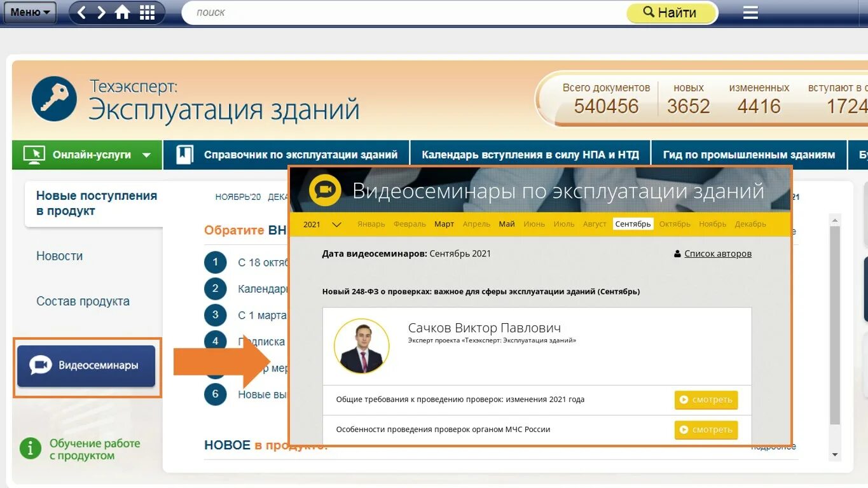Open the home page icon

122,12
